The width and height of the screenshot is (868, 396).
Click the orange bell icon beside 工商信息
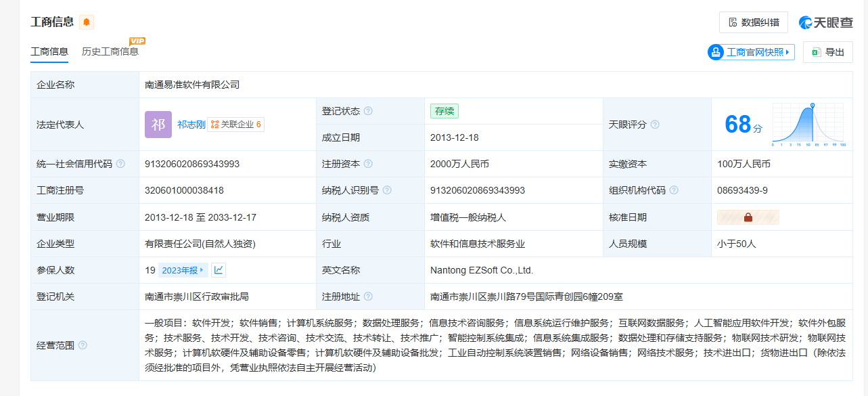click(87, 22)
